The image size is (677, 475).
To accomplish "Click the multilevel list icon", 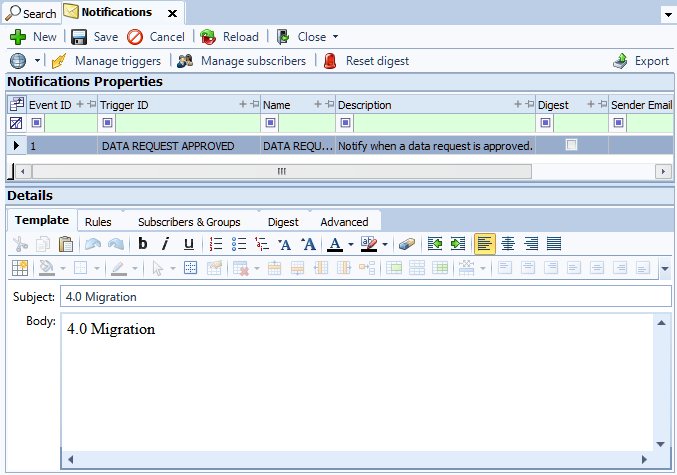I will [x=262, y=244].
